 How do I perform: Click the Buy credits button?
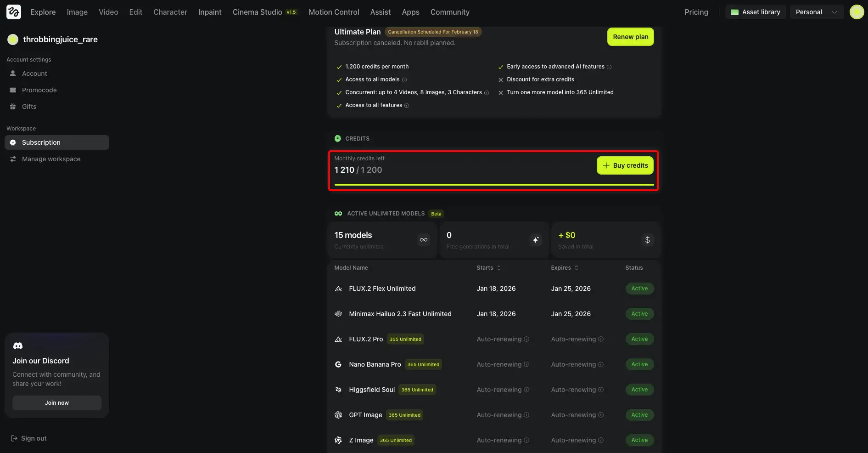pos(625,165)
